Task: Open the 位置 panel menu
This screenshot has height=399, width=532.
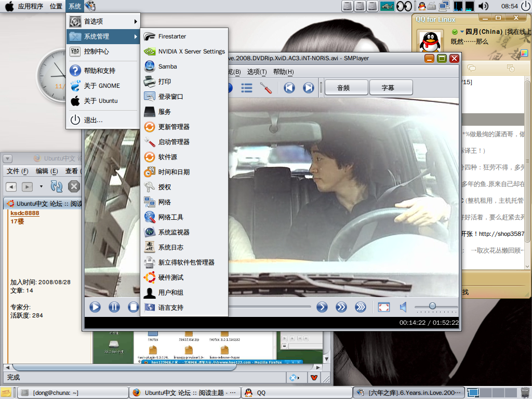Action: 56,6
